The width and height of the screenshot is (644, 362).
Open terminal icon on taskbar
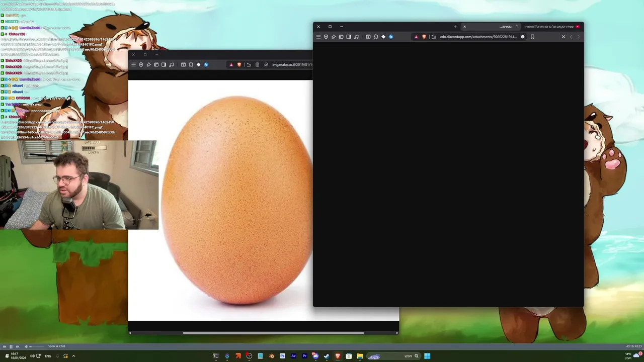click(216, 356)
